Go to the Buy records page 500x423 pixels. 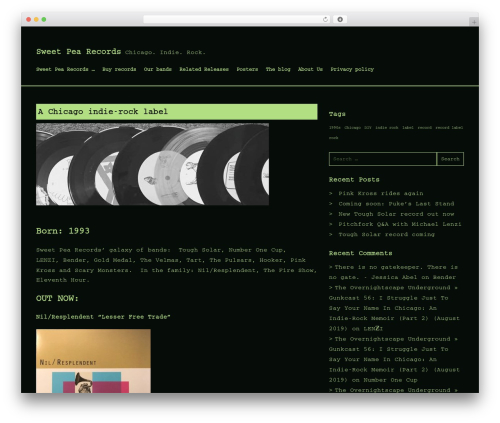tap(119, 69)
